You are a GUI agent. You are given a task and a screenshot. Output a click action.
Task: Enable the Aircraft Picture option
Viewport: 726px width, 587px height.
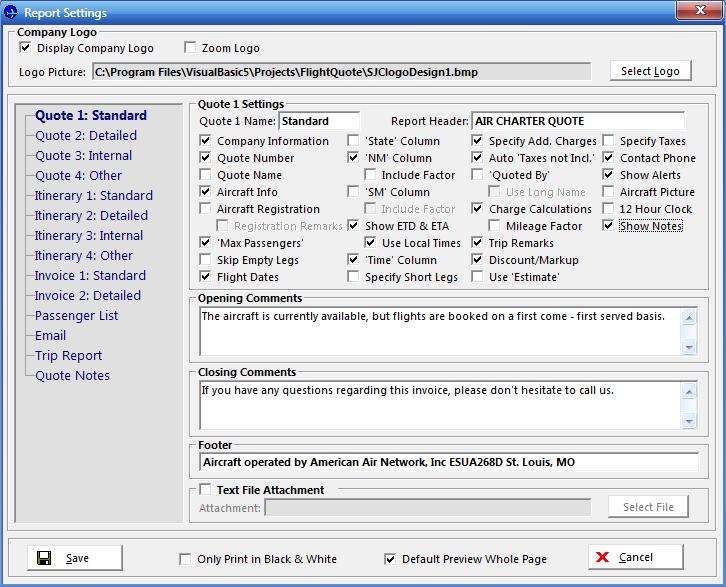(608, 192)
